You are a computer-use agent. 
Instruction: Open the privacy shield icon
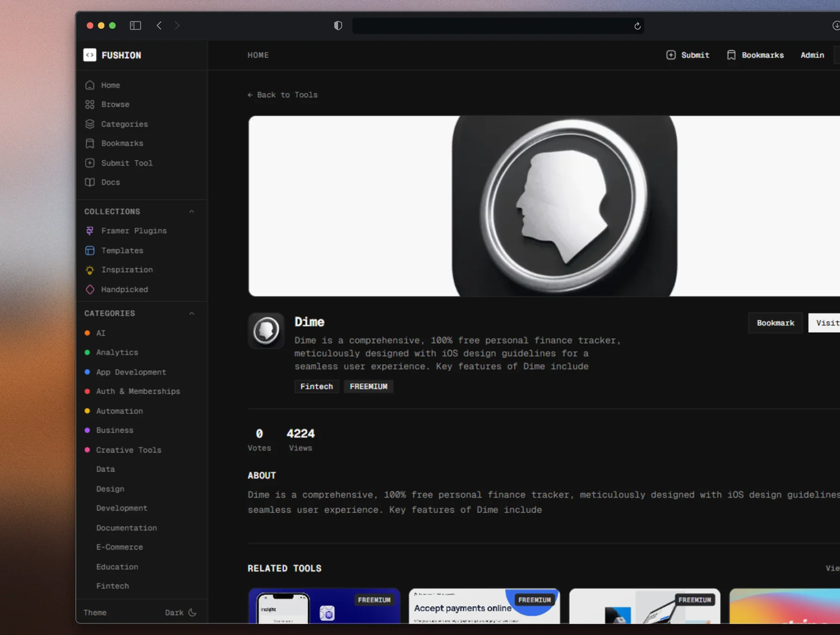(x=338, y=26)
